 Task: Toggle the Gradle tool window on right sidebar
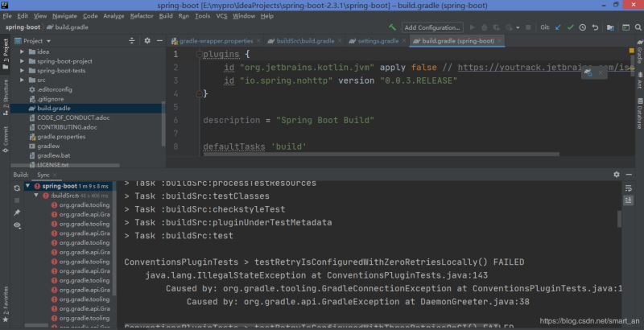(x=638, y=53)
